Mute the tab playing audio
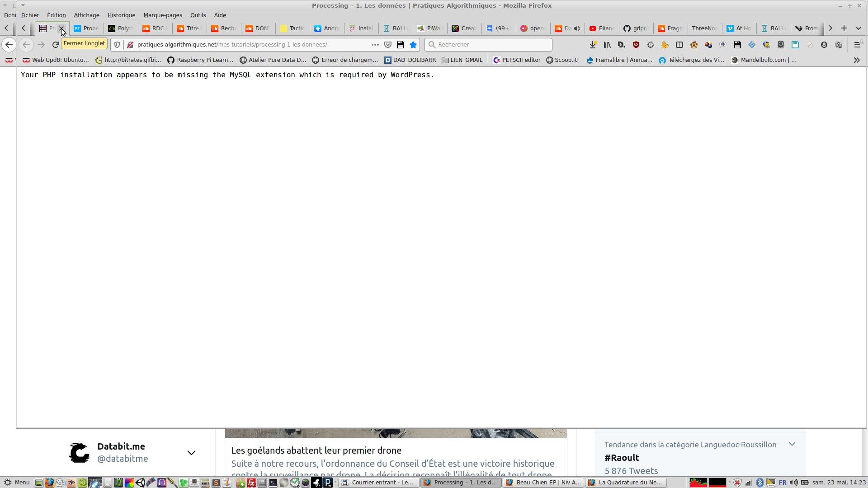This screenshot has height=488, width=868. pyautogui.click(x=577, y=28)
